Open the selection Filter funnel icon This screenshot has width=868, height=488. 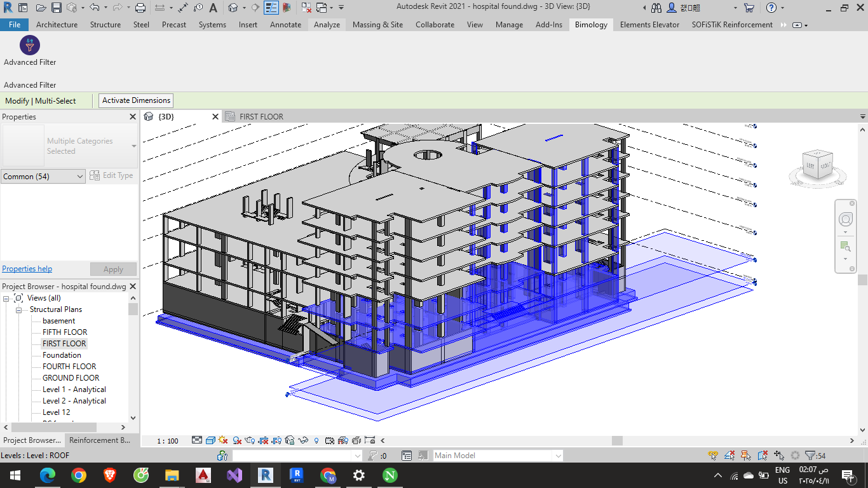(x=810, y=456)
